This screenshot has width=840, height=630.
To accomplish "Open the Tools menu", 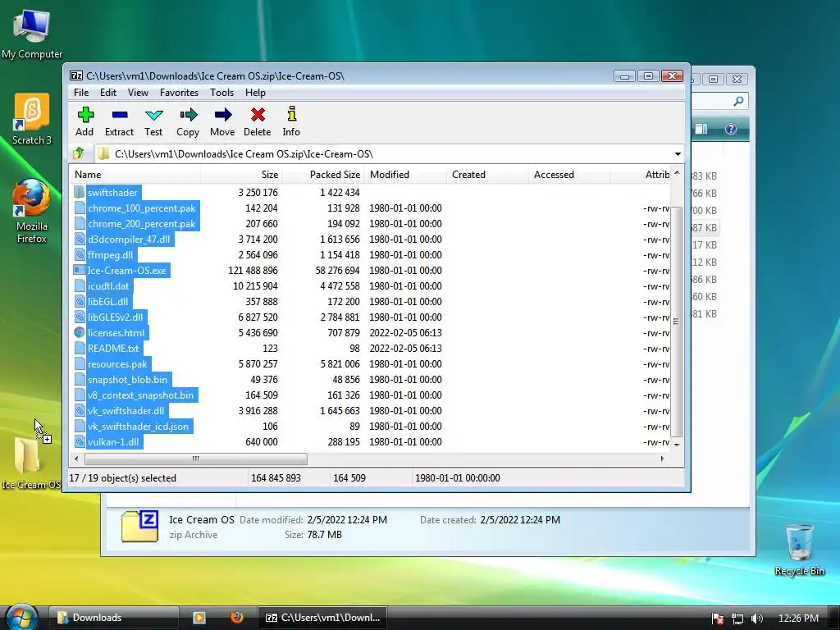I will pyautogui.click(x=221, y=93).
